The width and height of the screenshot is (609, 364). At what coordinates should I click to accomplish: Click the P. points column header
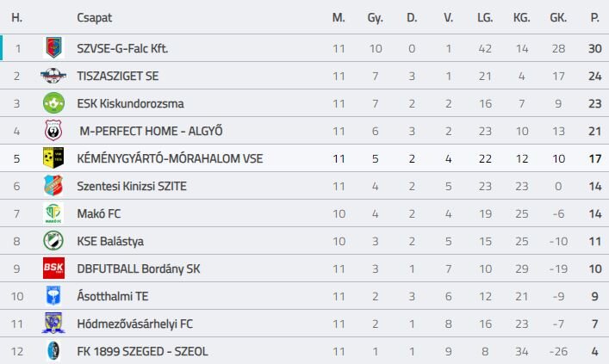coord(594,17)
